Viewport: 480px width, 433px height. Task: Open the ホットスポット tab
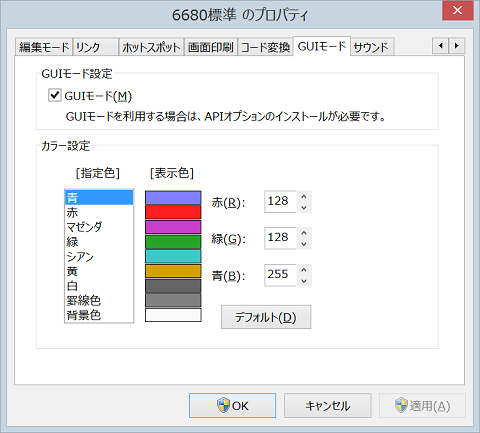point(151,47)
